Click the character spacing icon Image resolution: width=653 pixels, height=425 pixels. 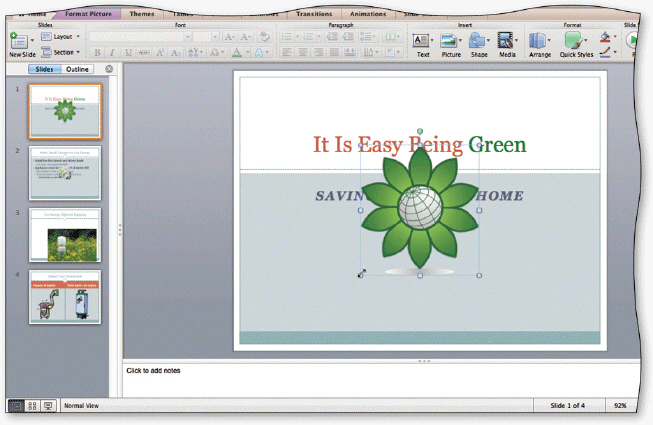click(195, 52)
